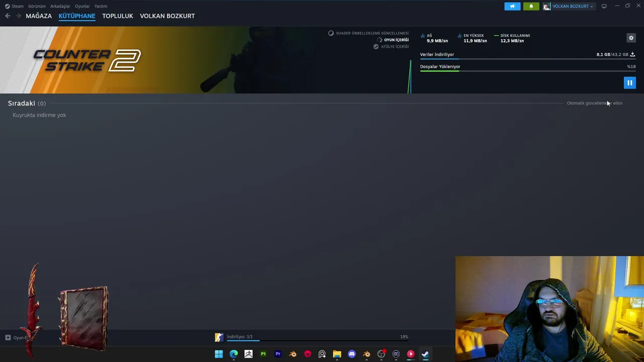Switch to Big Picture mode icon
644x362 pixels.
[x=604, y=6]
